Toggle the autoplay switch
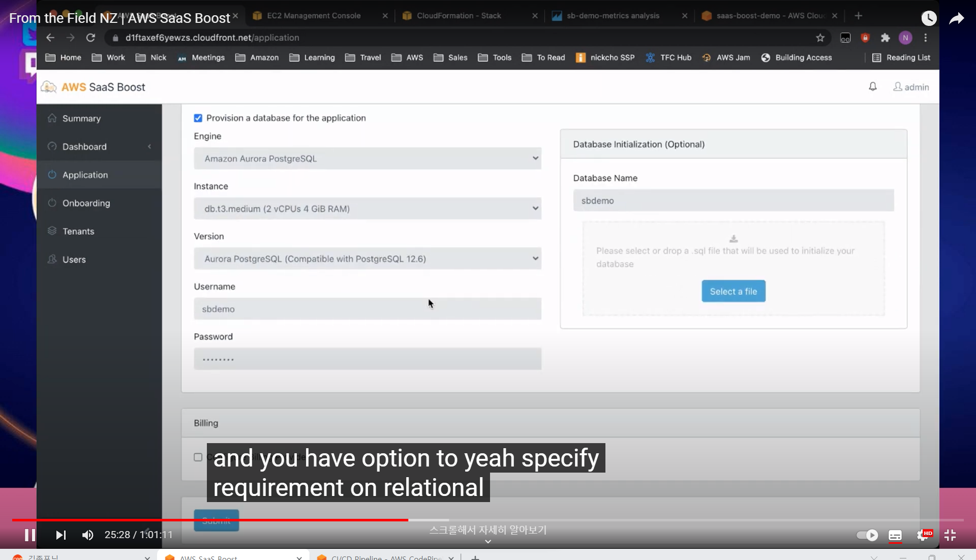The height and width of the screenshot is (560, 976). [x=867, y=535]
